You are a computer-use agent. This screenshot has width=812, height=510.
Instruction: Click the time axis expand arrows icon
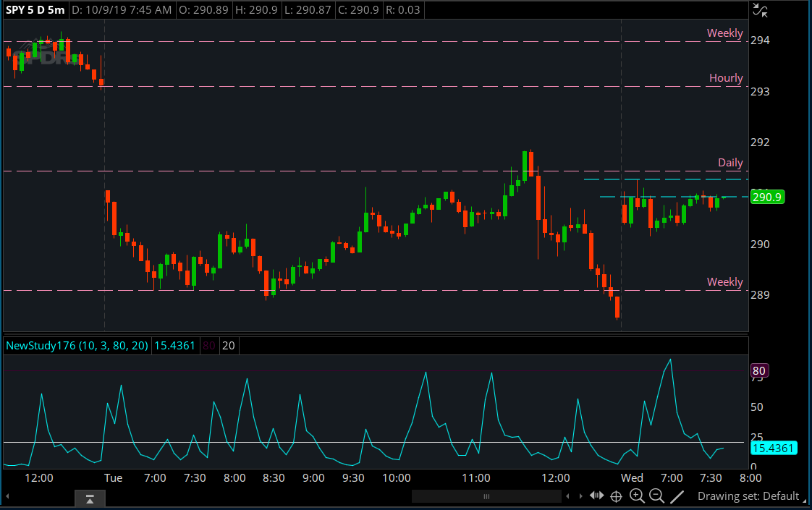(x=597, y=496)
